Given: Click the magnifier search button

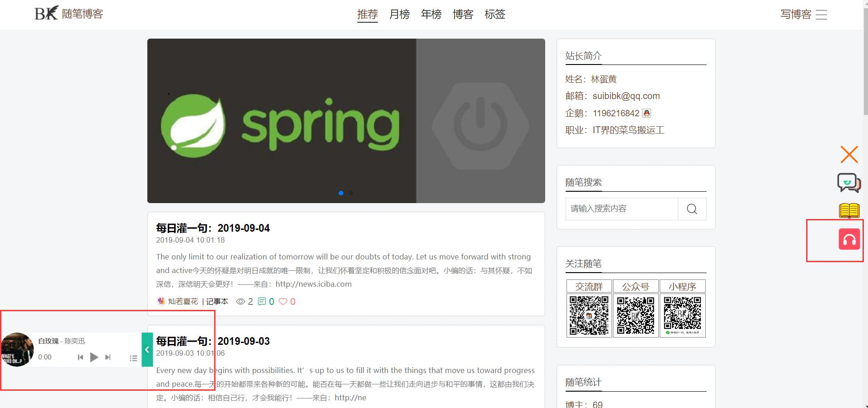Looking at the screenshot, I should [692, 209].
